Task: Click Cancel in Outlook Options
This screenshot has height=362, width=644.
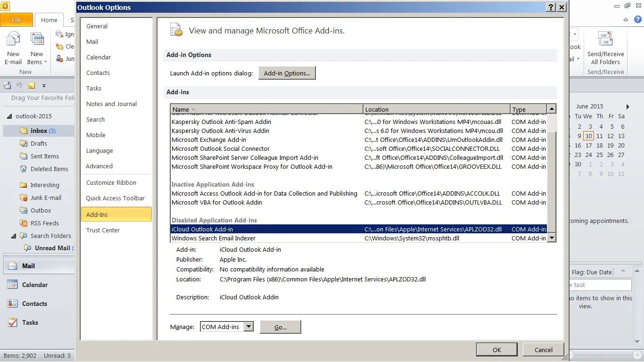Action: click(x=544, y=350)
